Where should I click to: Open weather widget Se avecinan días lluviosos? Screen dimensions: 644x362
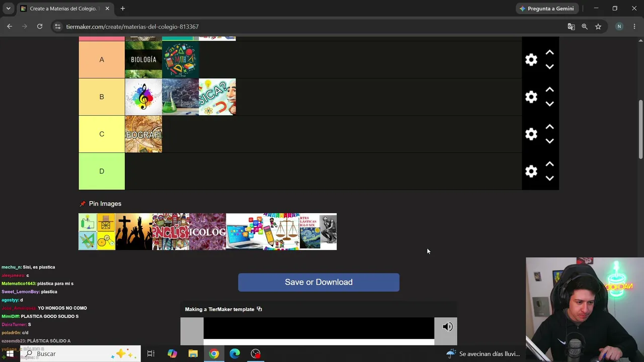[x=483, y=354]
